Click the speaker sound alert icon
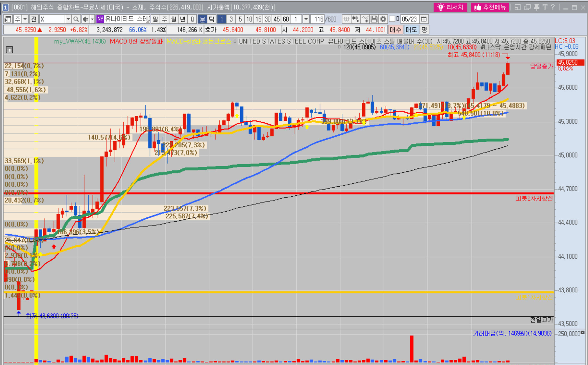Screen dimensions: 588x365 pos(85,19)
